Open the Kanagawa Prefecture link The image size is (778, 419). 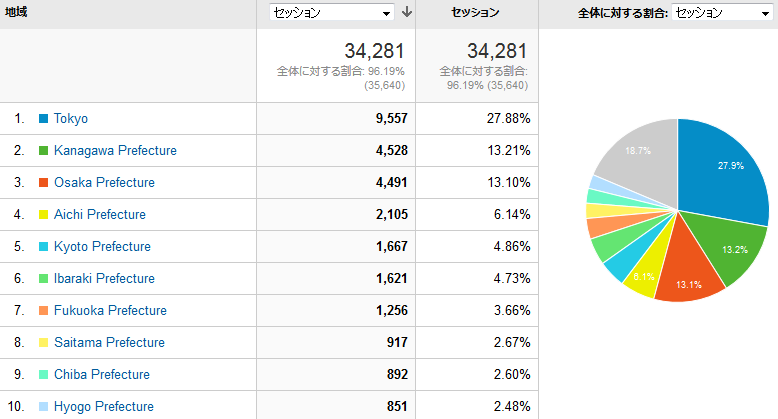click(115, 151)
